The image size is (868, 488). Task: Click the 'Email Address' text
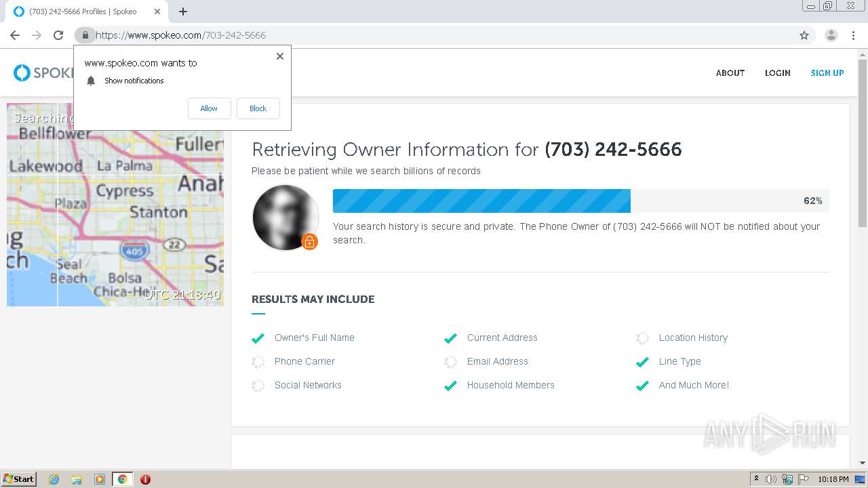click(497, 361)
